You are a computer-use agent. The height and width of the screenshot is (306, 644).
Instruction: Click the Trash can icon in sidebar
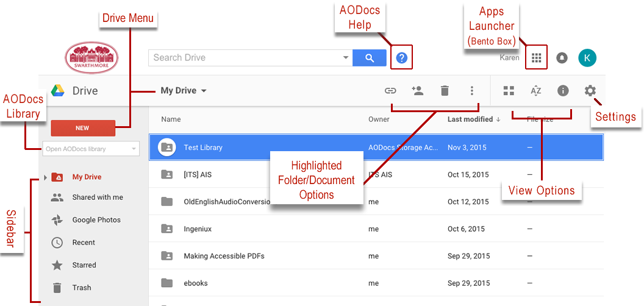(57, 288)
